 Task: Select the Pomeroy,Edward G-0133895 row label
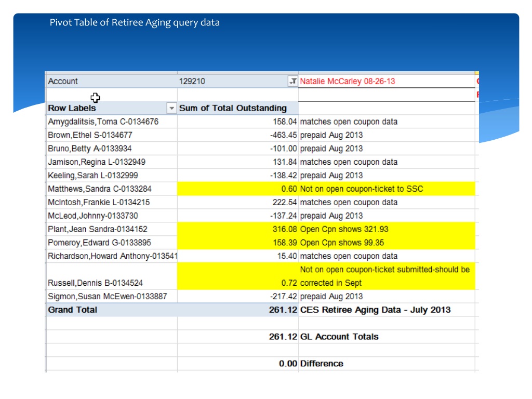coord(99,243)
